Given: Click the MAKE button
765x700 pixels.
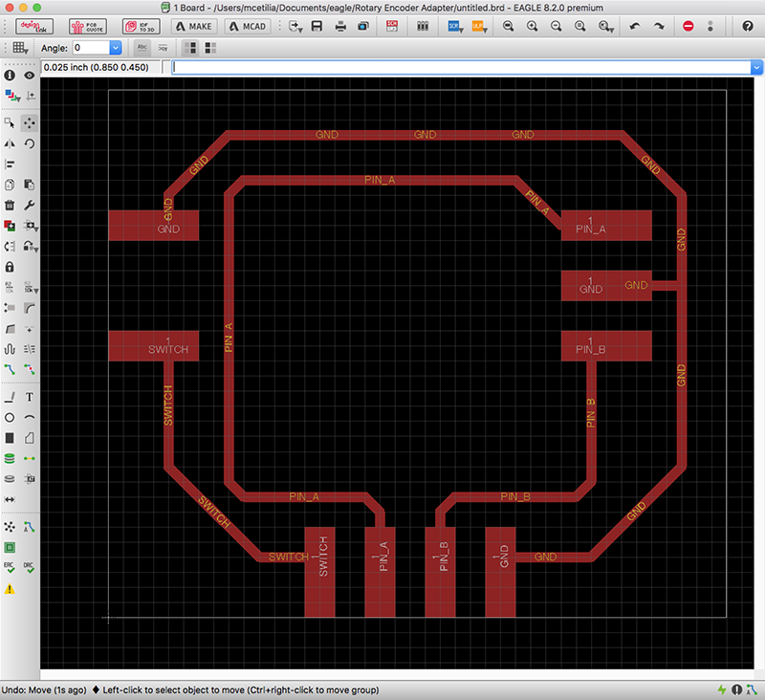Looking at the screenshot, I should tap(194, 27).
